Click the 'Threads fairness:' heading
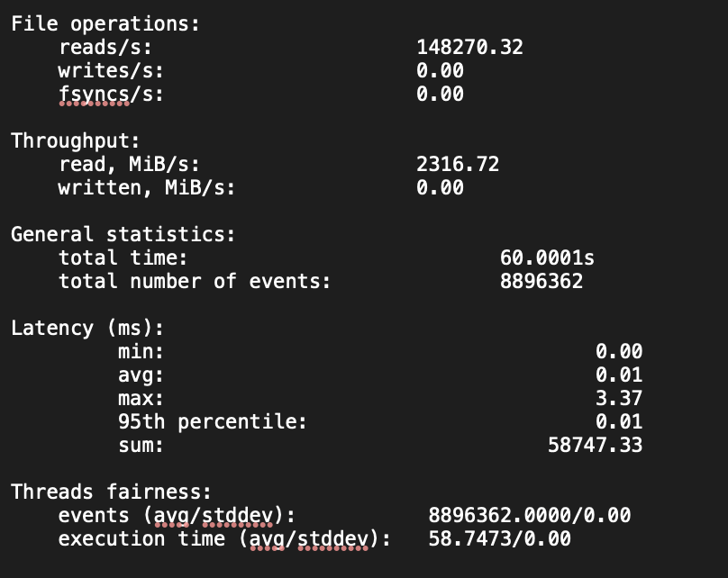Screen dimensions: 728x578 (112, 492)
